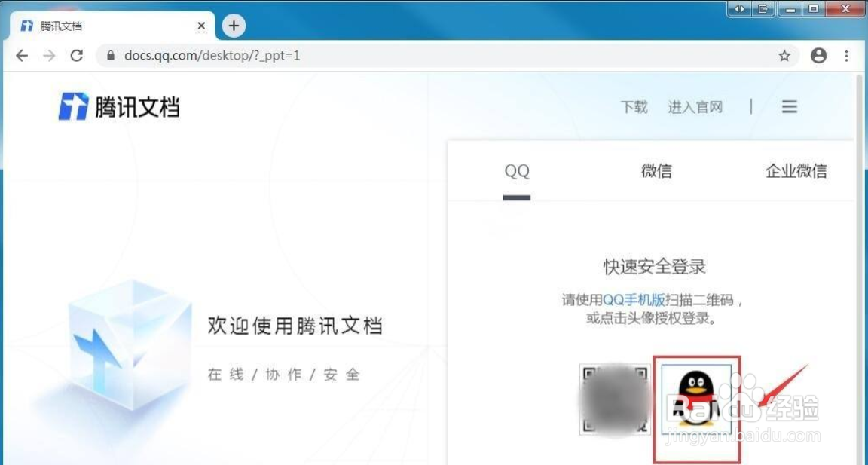Open the 进入官网 link

click(x=695, y=107)
